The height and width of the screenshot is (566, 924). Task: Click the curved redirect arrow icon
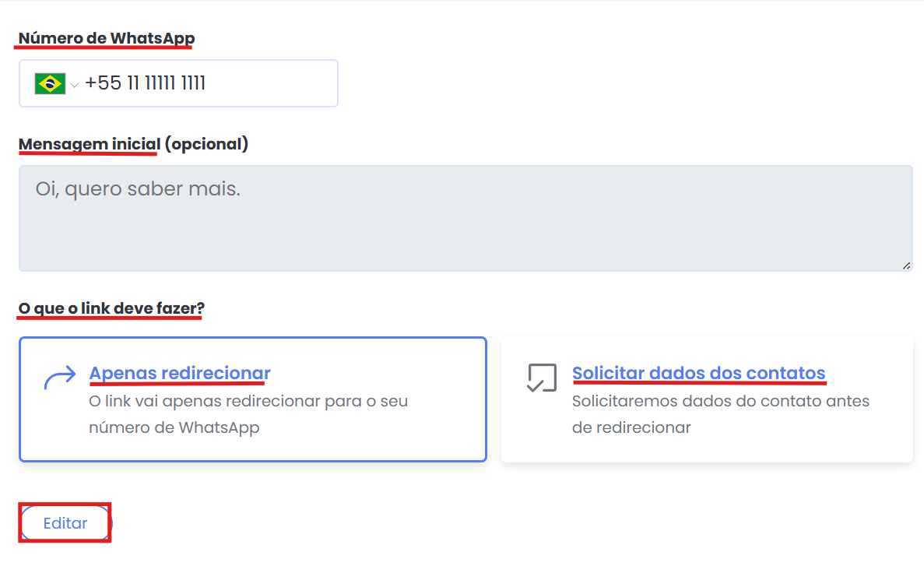pos(60,378)
